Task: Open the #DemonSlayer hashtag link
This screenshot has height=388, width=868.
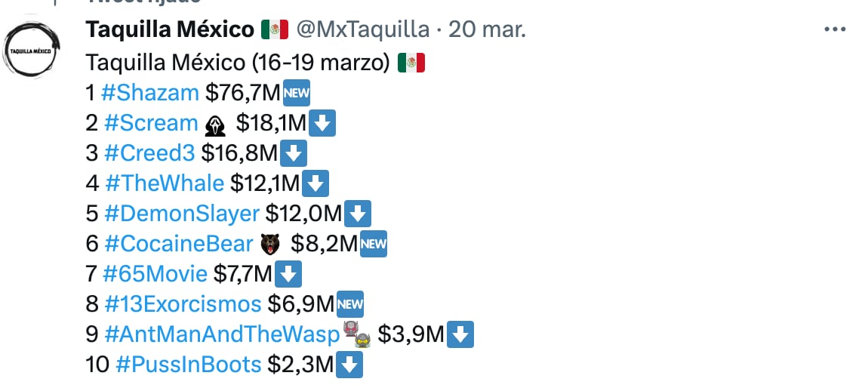Action: coord(182,214)
